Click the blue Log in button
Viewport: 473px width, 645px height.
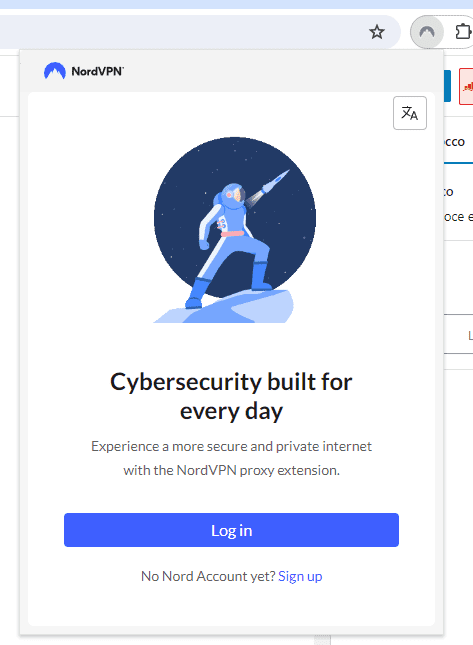[x=231, y=530]
